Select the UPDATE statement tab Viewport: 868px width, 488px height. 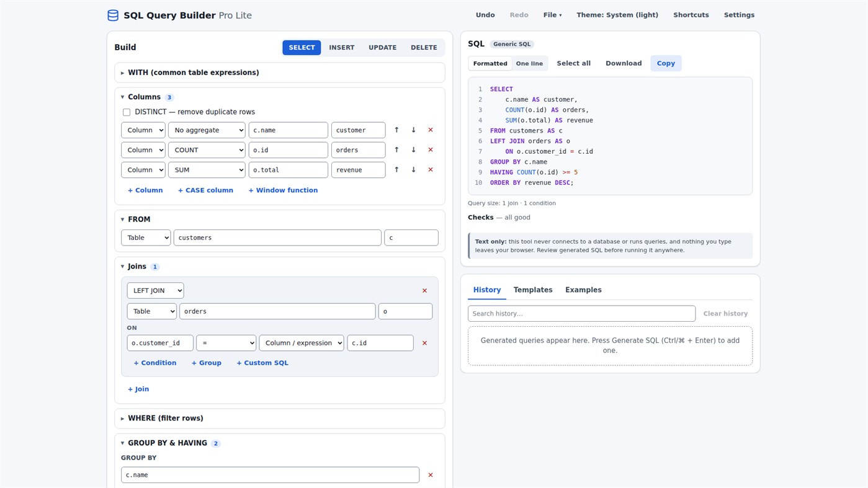382,48
